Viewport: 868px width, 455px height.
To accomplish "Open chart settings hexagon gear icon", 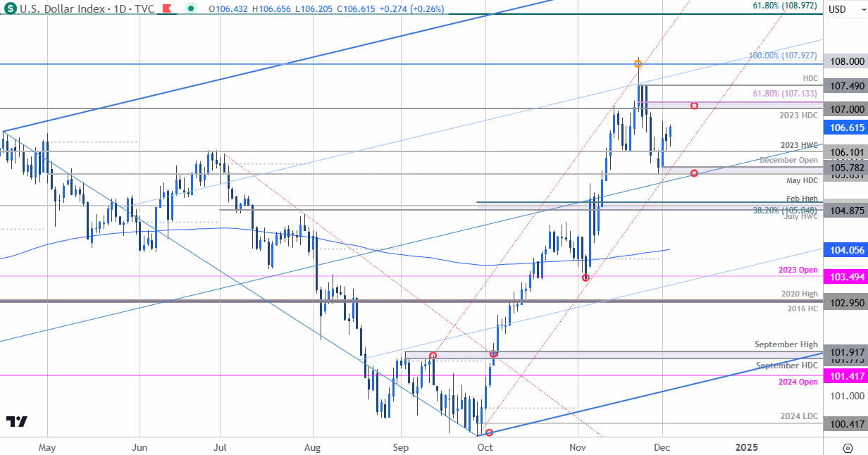I will [847, 447].
